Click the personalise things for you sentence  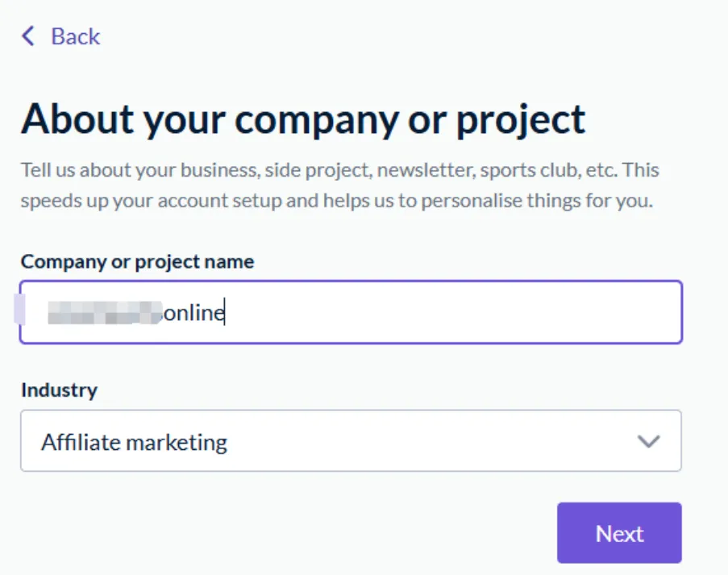[x=537, y=201]
